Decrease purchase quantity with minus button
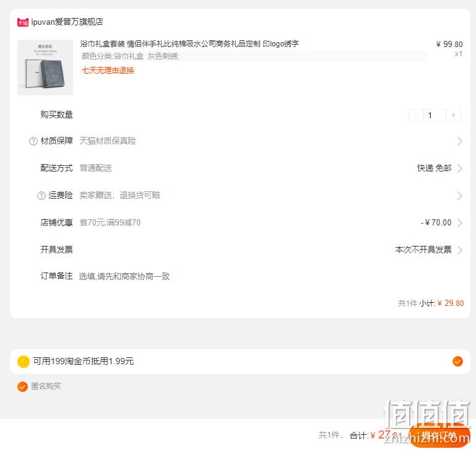 [x=416, y=115]
